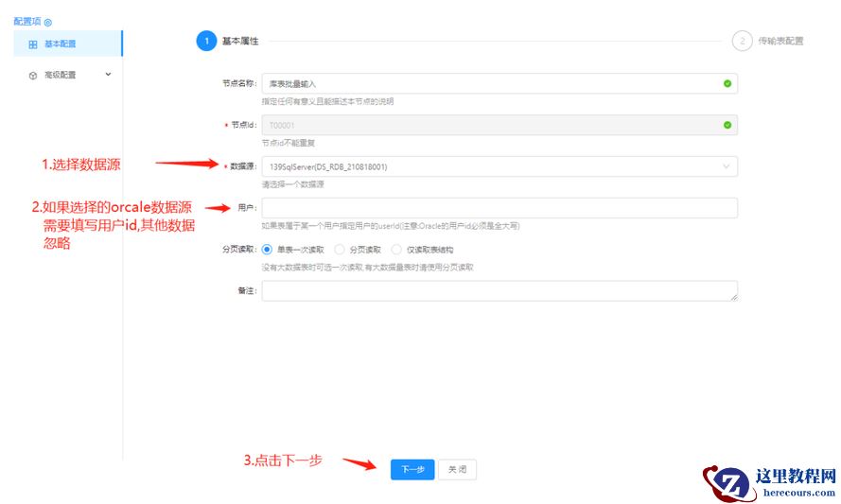Select step 1 基本属性 circle
The width and height of the screenshot is (841, 504).
tap(206, 42)
